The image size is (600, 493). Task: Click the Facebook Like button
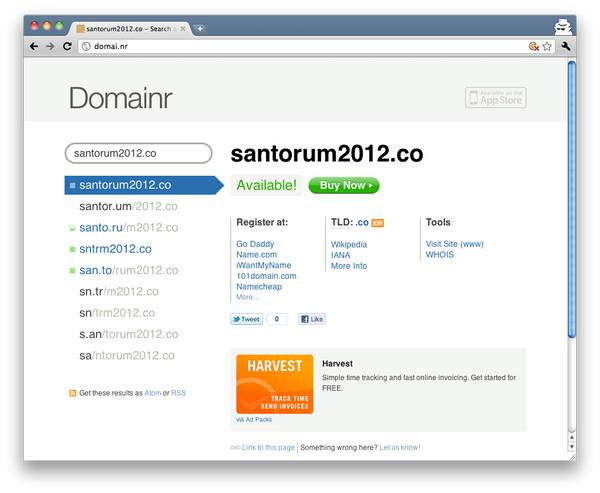tap(312, 319)
